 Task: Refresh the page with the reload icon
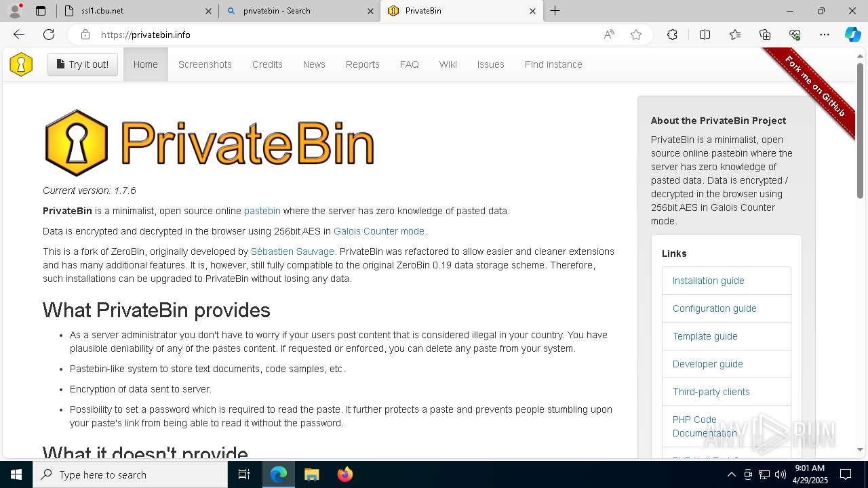(49, 35)
